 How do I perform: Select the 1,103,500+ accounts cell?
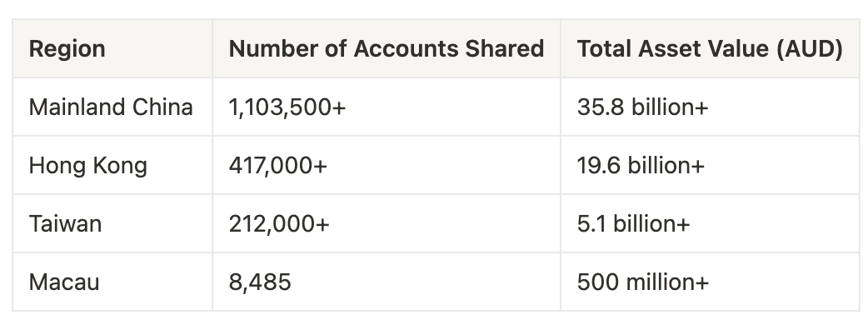coord(387,107)
